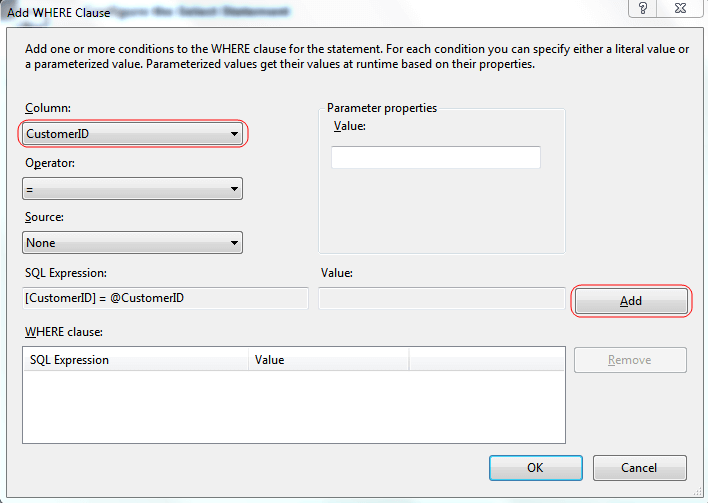This screenshot has height=503, width=708.
Task: Open the Source dropdown set to None
Action: 132,242
